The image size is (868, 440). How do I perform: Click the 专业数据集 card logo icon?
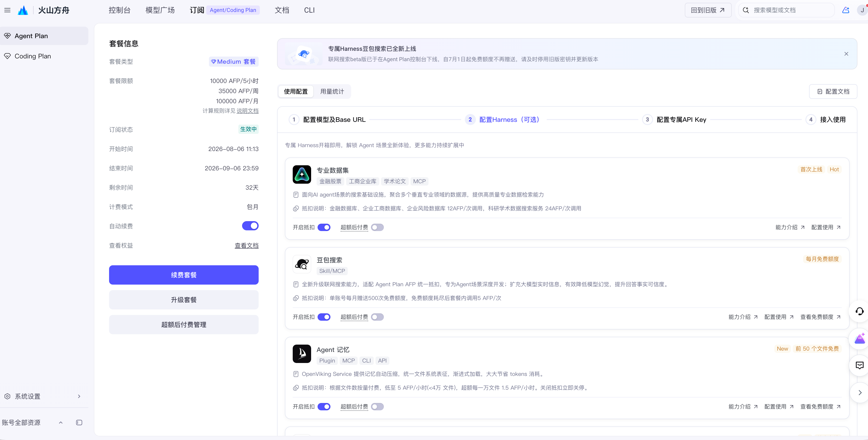(x=302, y=174)
